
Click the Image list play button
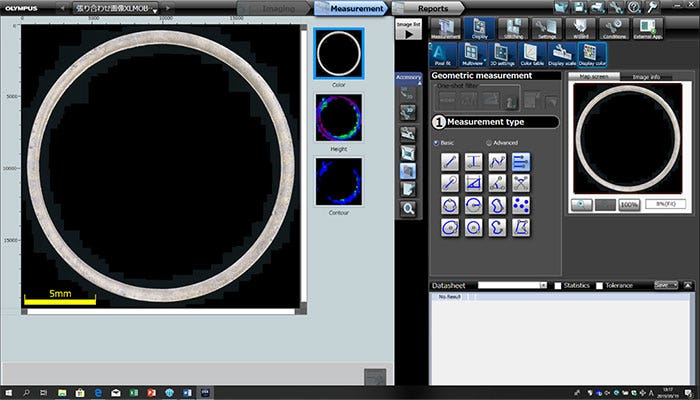[408, 32]
